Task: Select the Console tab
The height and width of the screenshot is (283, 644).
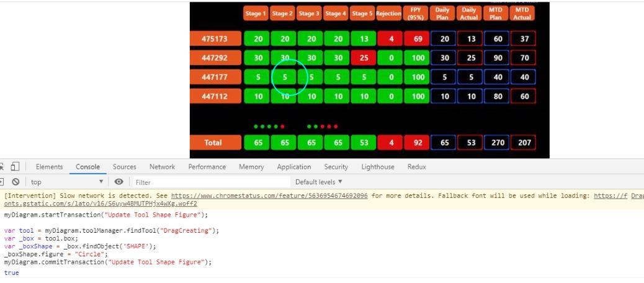Action: pyautogui.click(x=88, y=167)
